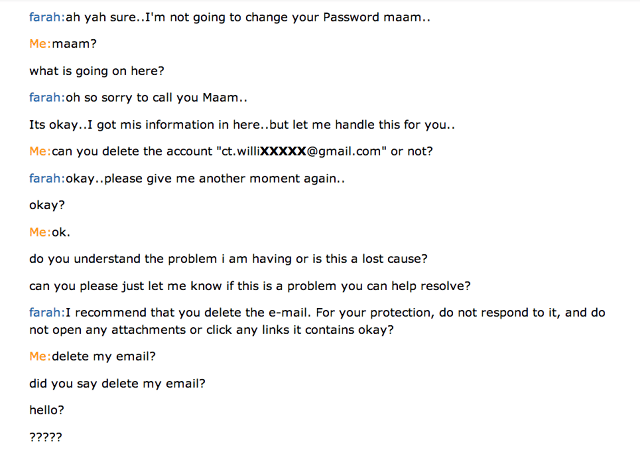Click the "Me:" label before "can you delete"

pos(40,151)
